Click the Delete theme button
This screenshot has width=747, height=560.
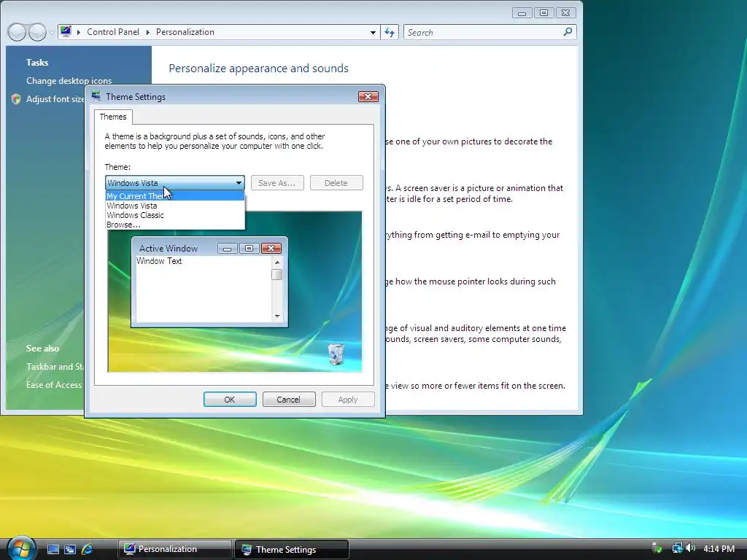point(336,183)
